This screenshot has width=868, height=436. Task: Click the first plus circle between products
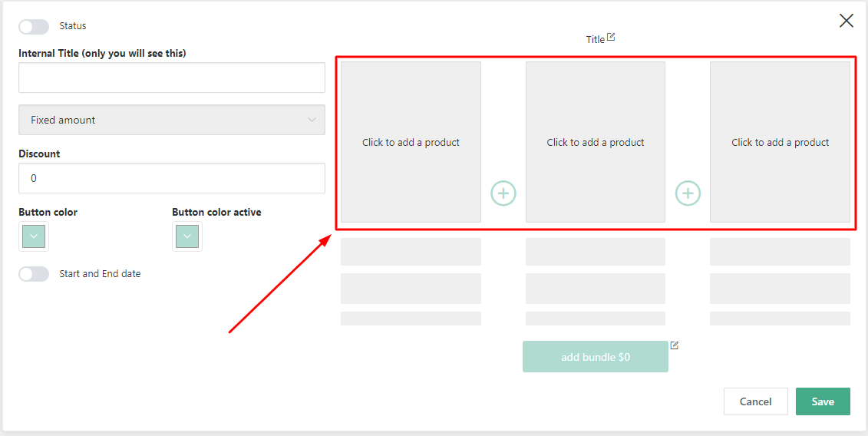click(x=503, y=193)
